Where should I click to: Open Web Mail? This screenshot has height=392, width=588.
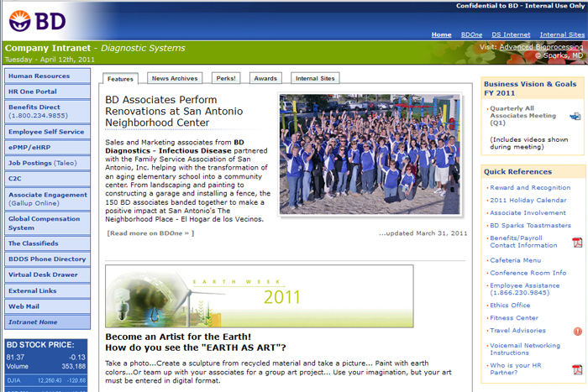(47, 306)
